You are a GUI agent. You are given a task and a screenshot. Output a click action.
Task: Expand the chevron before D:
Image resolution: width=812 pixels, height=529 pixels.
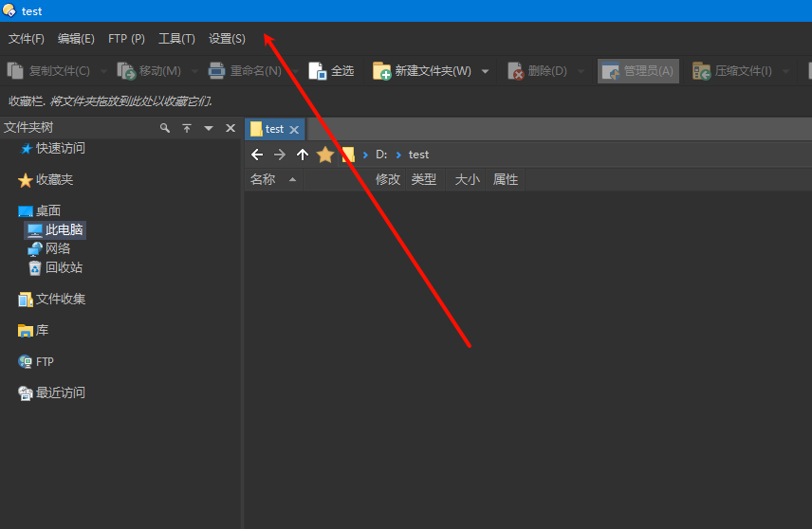(365, 155)
